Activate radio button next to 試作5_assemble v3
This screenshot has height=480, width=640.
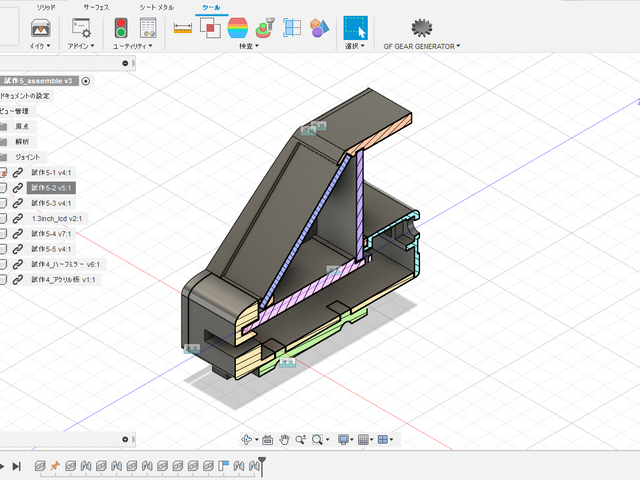tap(86, 81)
